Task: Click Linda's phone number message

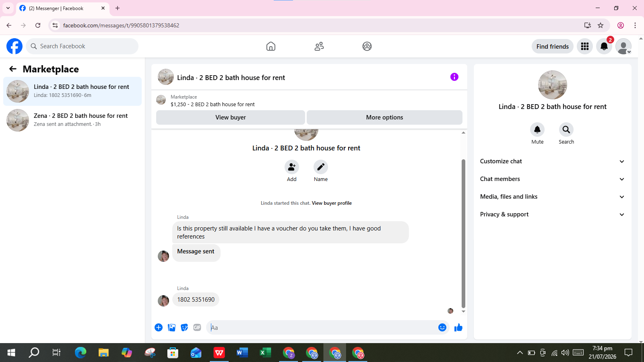Action: 196,300
